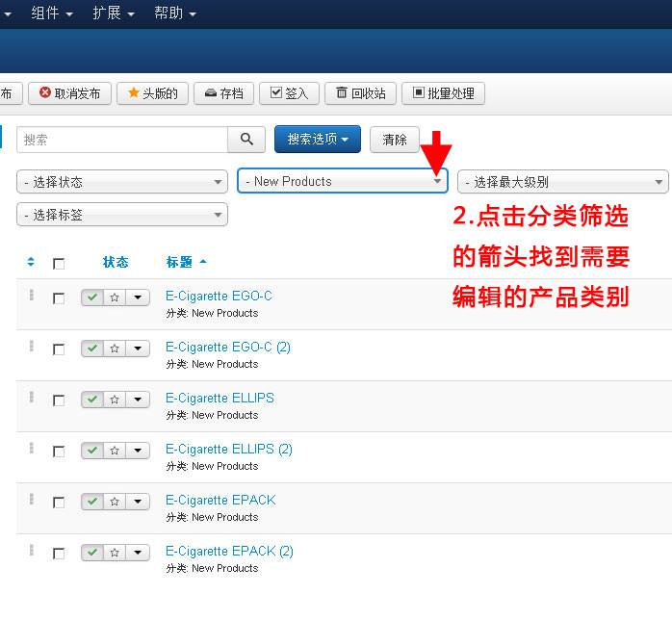Click the 清除 clear button

click(395, 140)
